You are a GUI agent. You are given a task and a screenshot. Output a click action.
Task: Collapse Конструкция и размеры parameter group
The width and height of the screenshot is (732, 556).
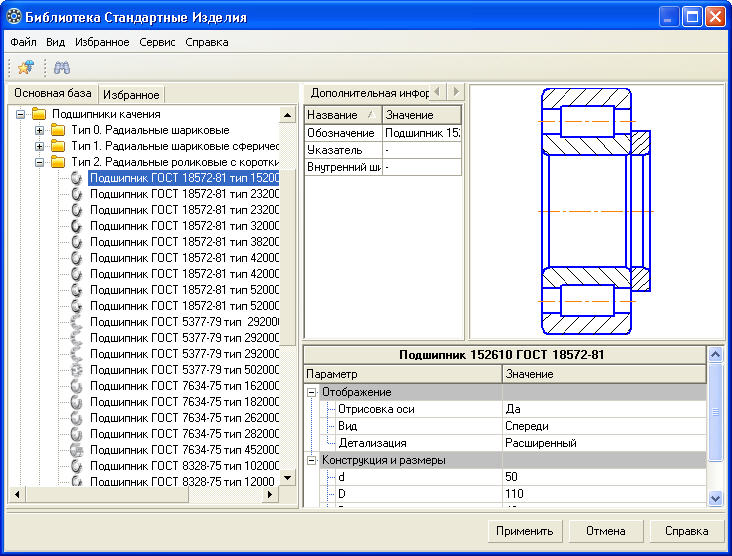click(x=311, y=460)
